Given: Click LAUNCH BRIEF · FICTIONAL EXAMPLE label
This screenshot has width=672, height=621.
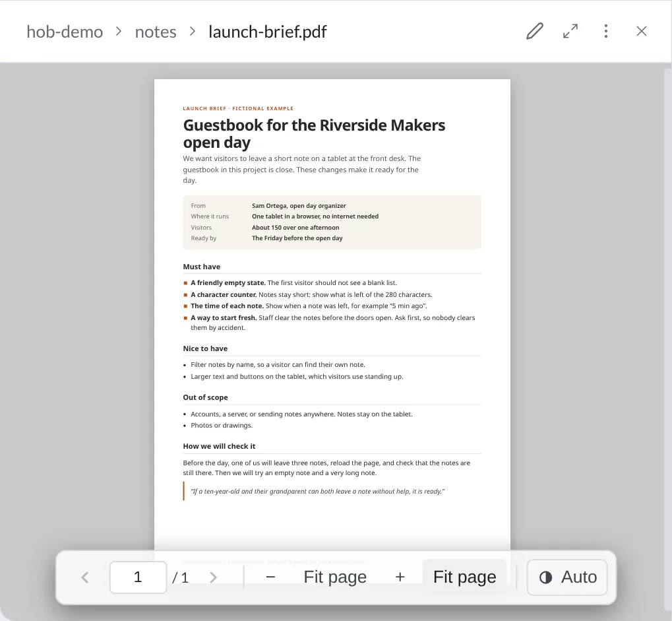Looking at the screenshot, I should point(238,108).
